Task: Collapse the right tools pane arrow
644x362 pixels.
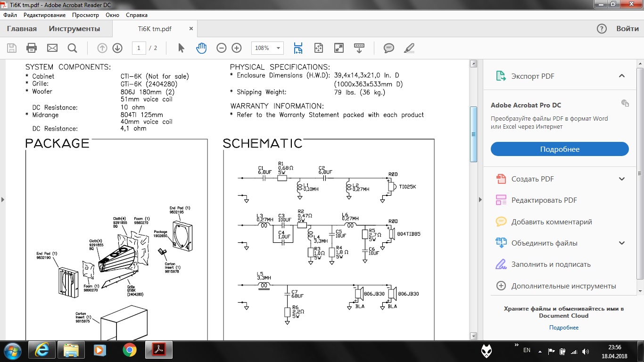Action: pyautogui.click(x=480, y=199)
